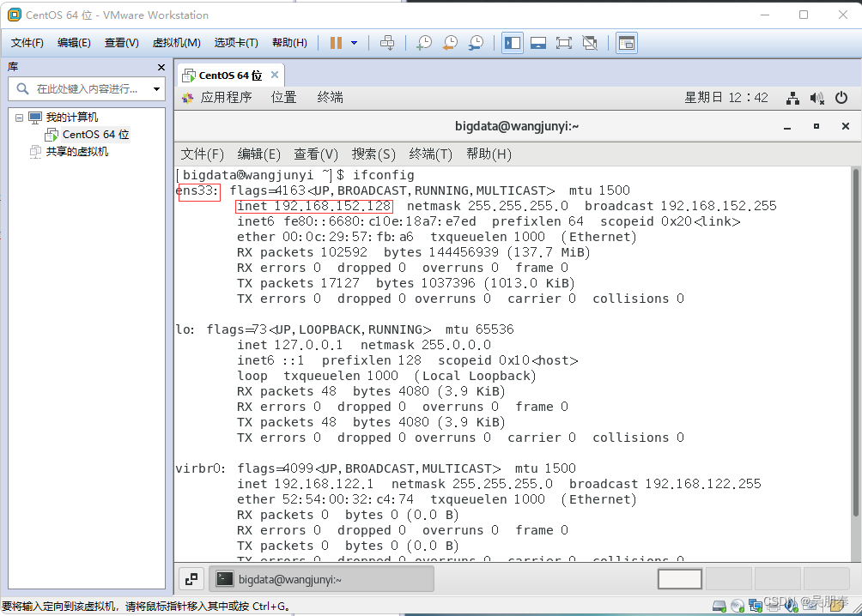Image resolution: width=862 pixels, height=616 pixels.
Task: Open the library search dropdown arrow
Action: click(156, 89)
